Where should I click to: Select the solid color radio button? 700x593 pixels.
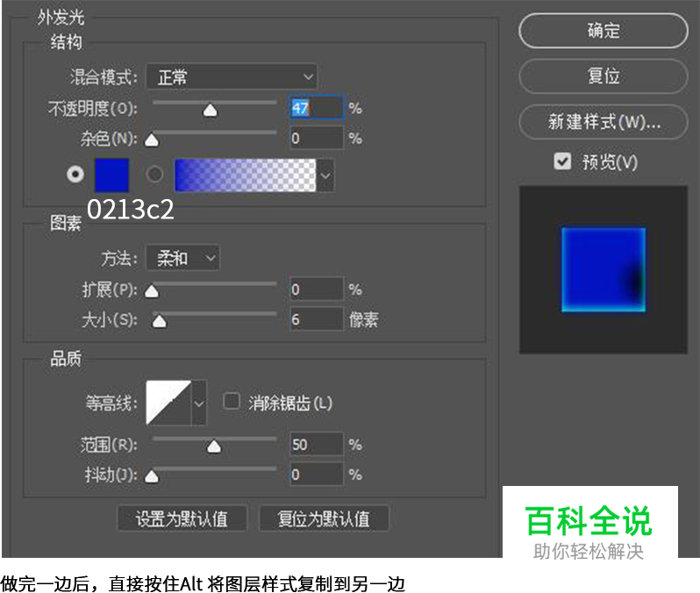pos(75,175)
